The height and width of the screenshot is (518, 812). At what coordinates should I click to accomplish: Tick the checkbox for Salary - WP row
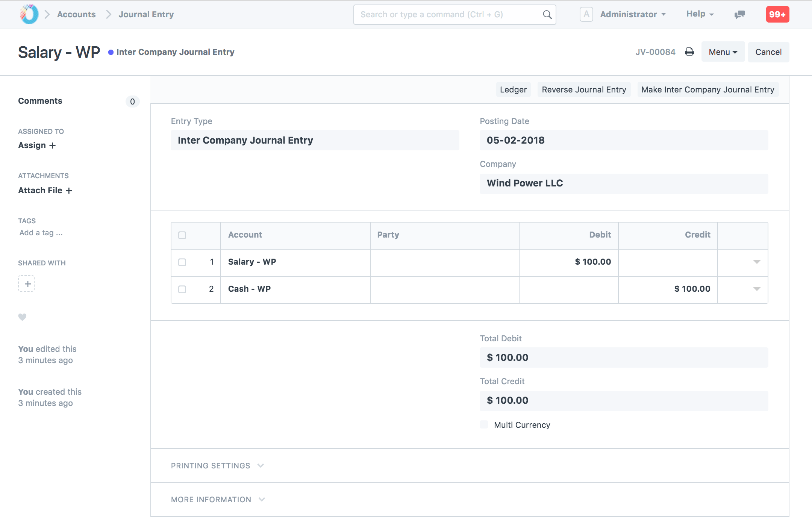click(182, 262)
